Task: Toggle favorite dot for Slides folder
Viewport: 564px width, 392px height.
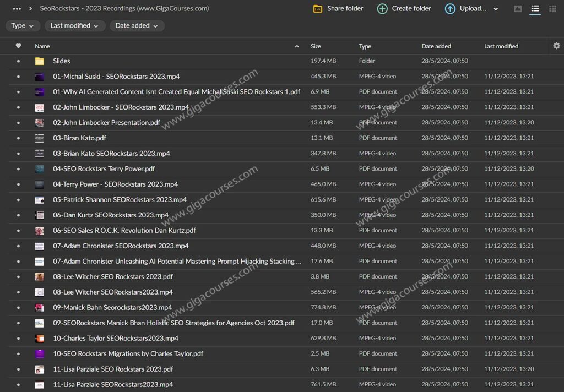Action: [18, 61]
